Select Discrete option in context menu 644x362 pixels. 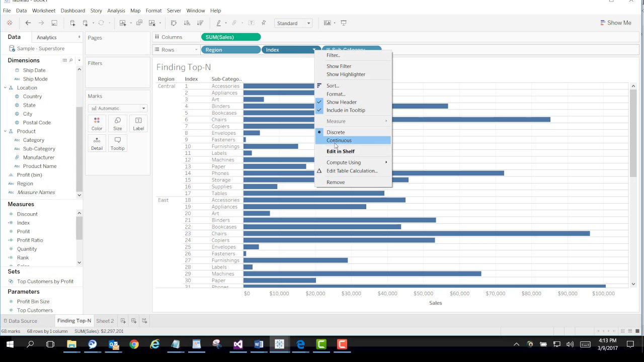click(x=353, y=132)
